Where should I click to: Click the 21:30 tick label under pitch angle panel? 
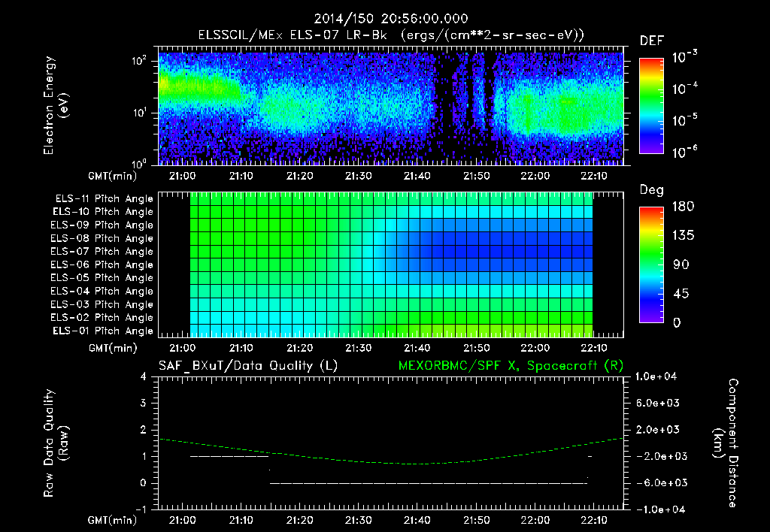[359, 348]
